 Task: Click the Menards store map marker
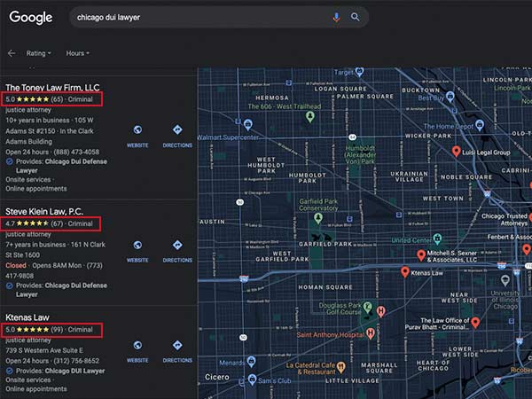tap(252, 362)
